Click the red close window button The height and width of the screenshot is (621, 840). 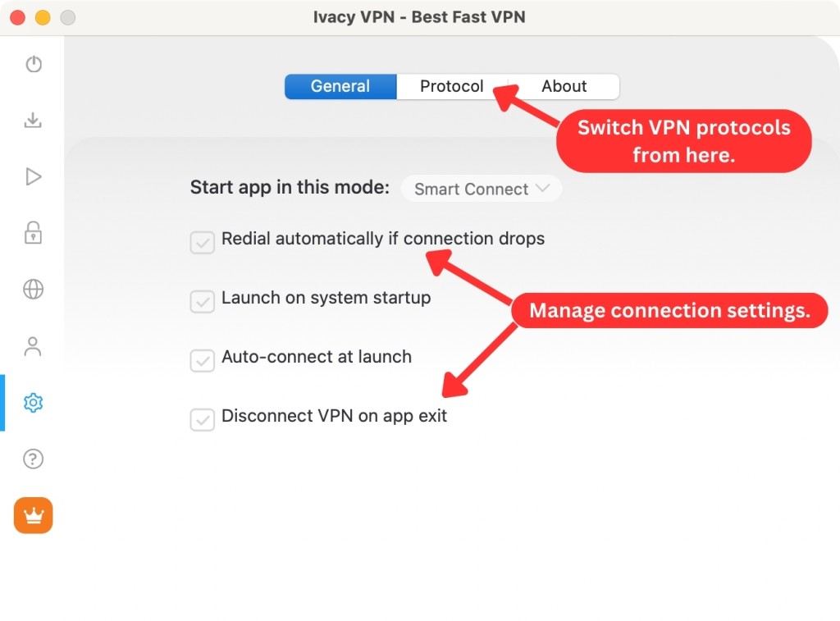(18, 18)
